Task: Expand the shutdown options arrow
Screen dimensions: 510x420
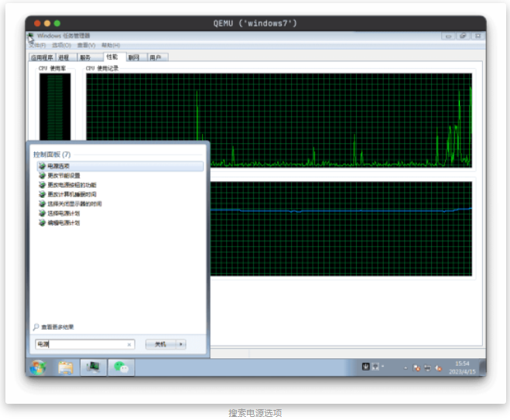Action: [x=181, y=344]
